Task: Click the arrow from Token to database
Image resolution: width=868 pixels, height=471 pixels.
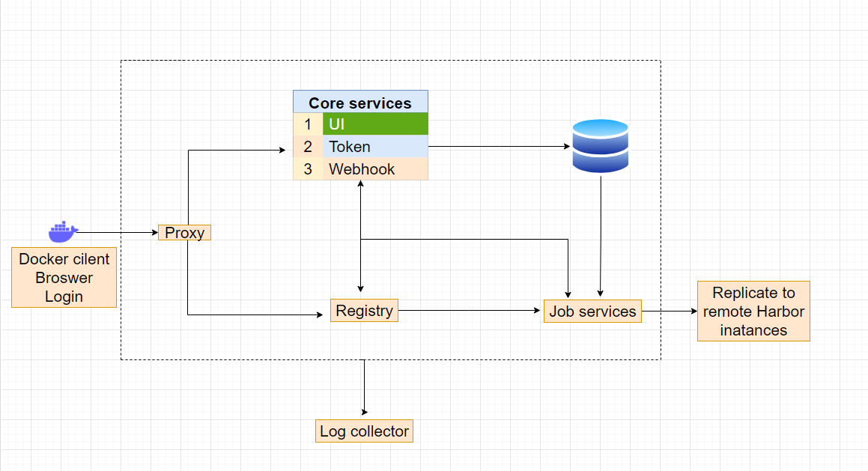Action: [499, 147]
